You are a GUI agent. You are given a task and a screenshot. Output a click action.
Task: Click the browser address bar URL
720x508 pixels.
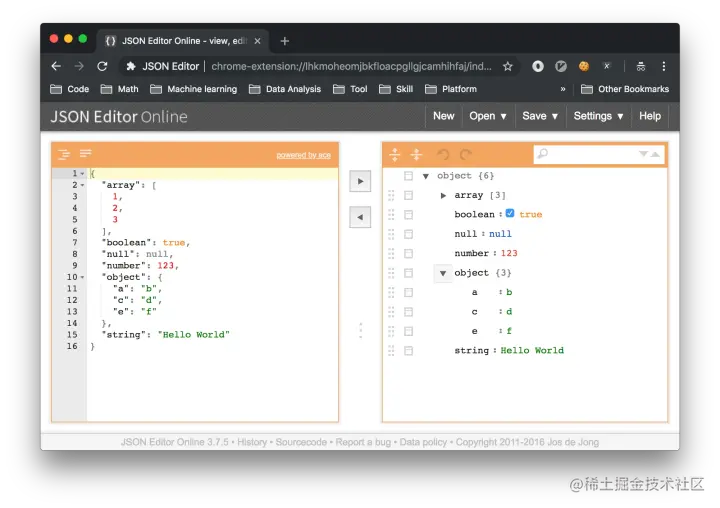point(351,67)
